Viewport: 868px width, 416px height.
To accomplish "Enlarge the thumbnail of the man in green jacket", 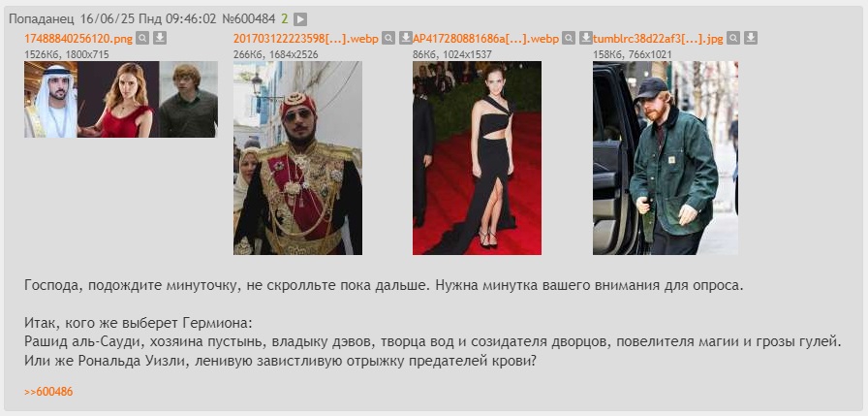I will (666, 158).
